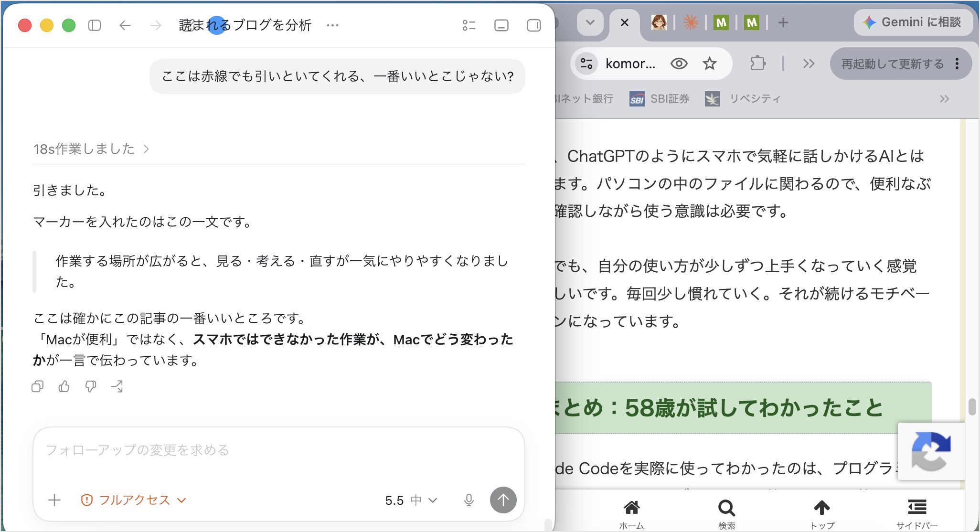Share the response with the arrow icon

pos(117,386)
